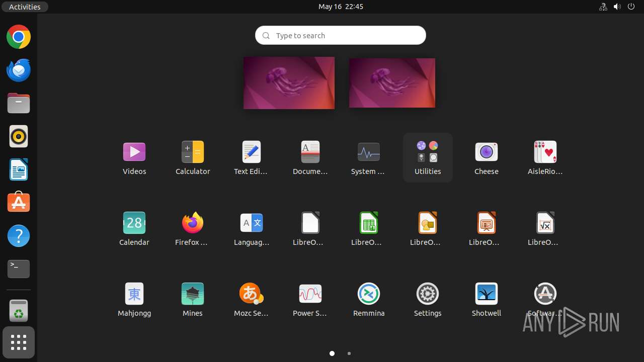The image size is (644, 362).
Task: Launch the Mines game
Action: (x=193, y=299)
